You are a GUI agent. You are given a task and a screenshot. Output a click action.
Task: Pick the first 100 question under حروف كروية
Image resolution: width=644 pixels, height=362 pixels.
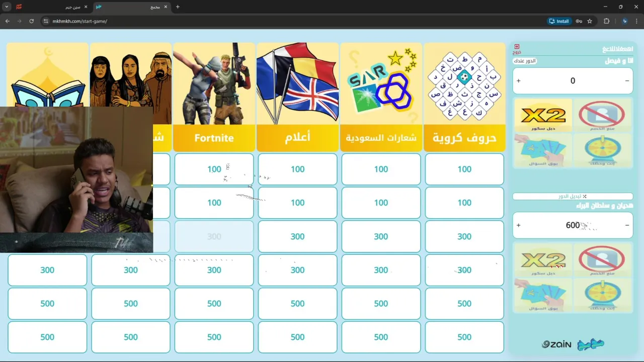tap(464, 169)
